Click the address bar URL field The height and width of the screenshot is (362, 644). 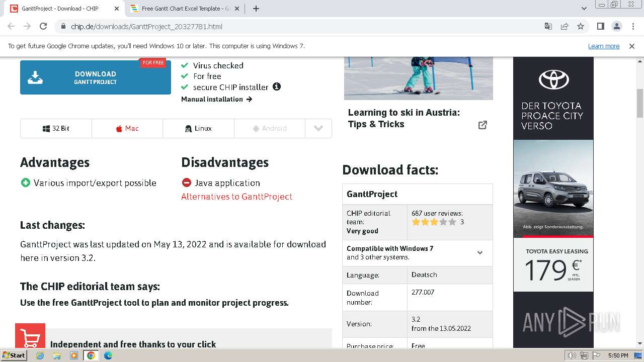pyautogui.click(x=302, y=26)
